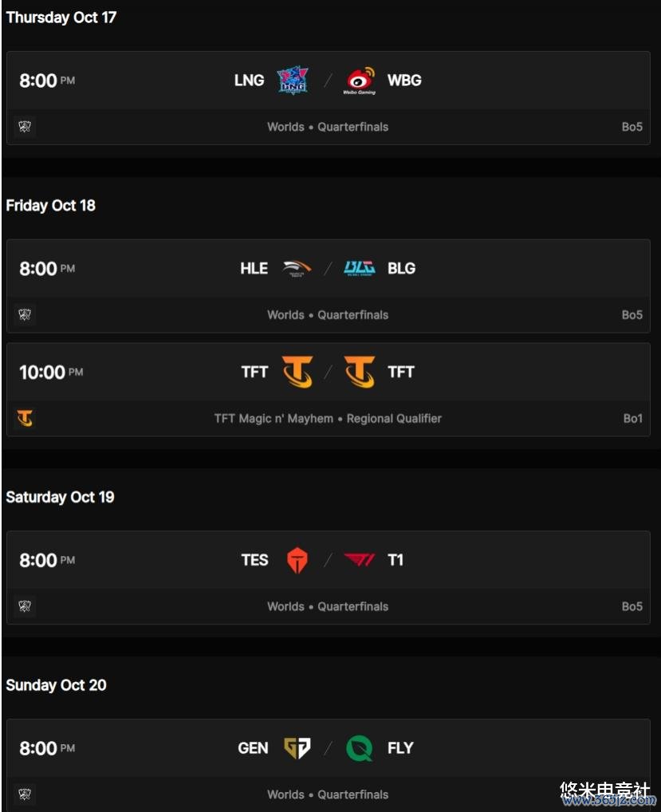Click the LNG team logo

point(293,81)
